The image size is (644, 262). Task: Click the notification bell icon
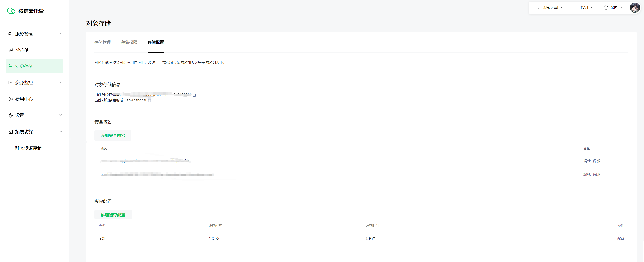point(576,7)
